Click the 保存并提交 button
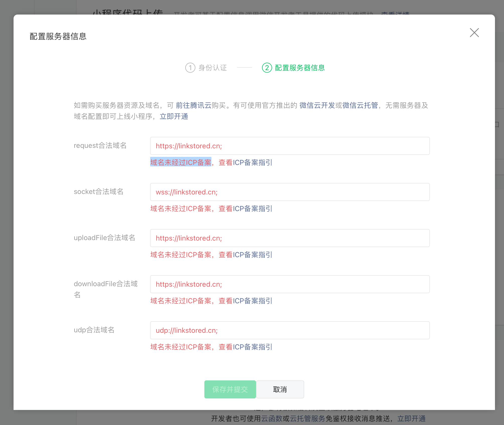The image size is (504, 425). tap(230, 389)
